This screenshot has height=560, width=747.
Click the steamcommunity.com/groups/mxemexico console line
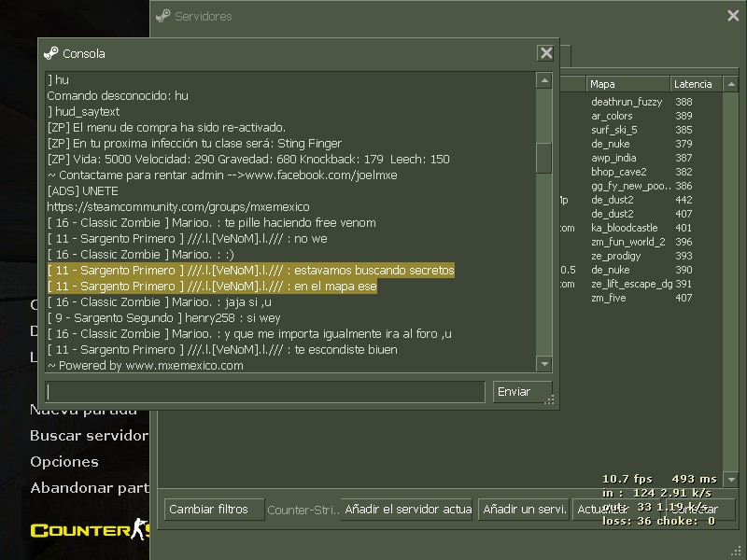[178, 207]
